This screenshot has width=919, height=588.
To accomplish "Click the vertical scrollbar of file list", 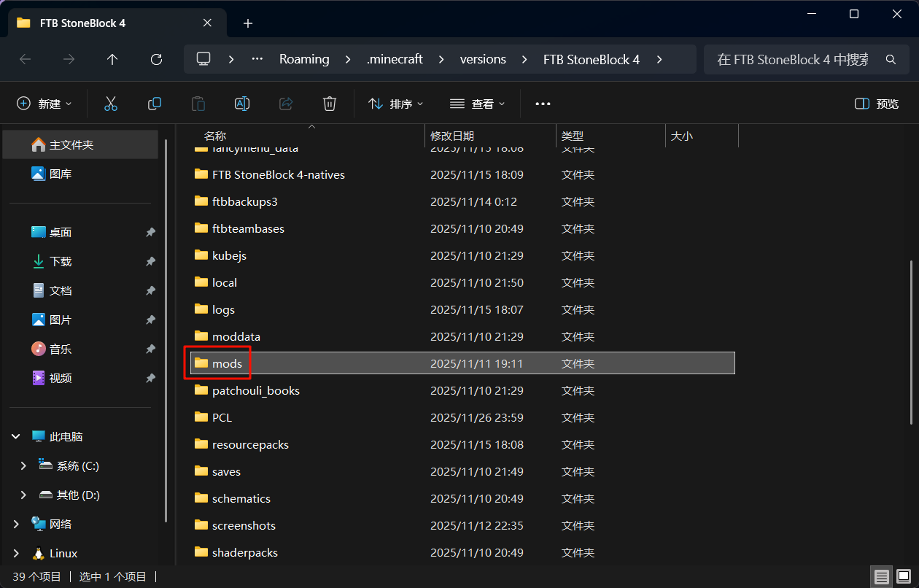I will coord(911,343).
